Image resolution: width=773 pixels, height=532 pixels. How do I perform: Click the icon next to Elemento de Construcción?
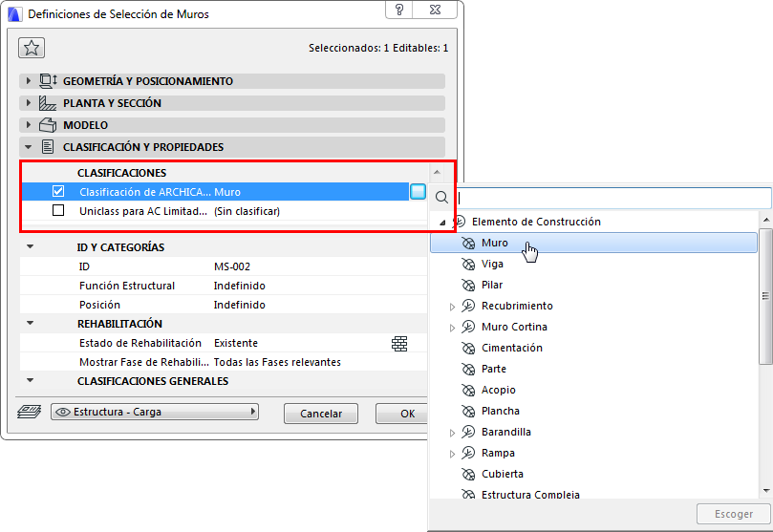tap(460, 222)
